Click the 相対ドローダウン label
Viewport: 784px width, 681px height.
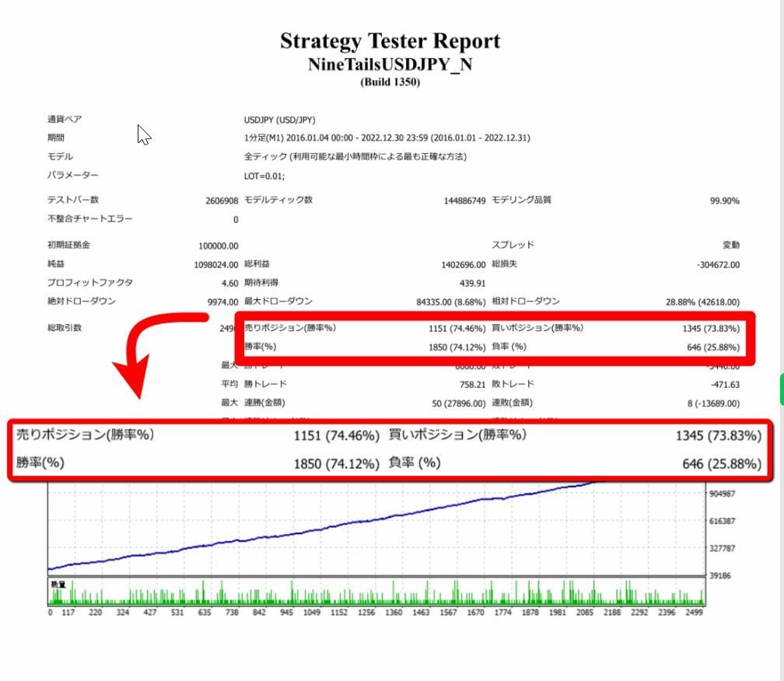coord(526,301)
